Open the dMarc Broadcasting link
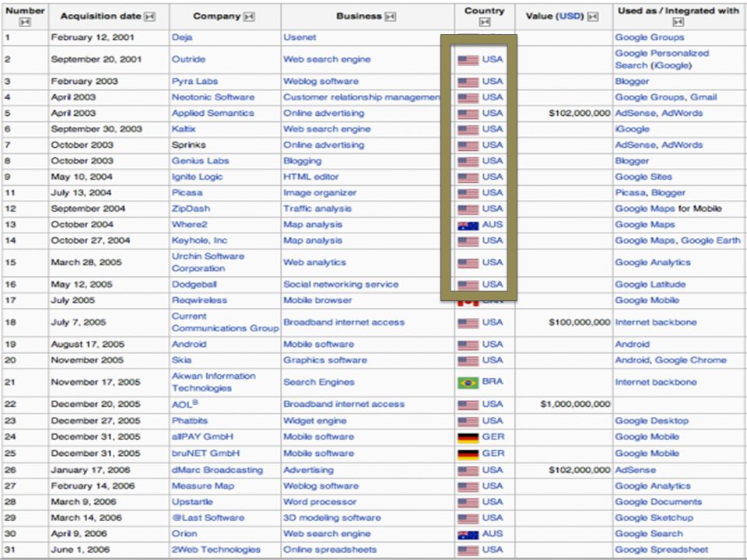Viewport: 747px width, 560px height. (217, 470)
